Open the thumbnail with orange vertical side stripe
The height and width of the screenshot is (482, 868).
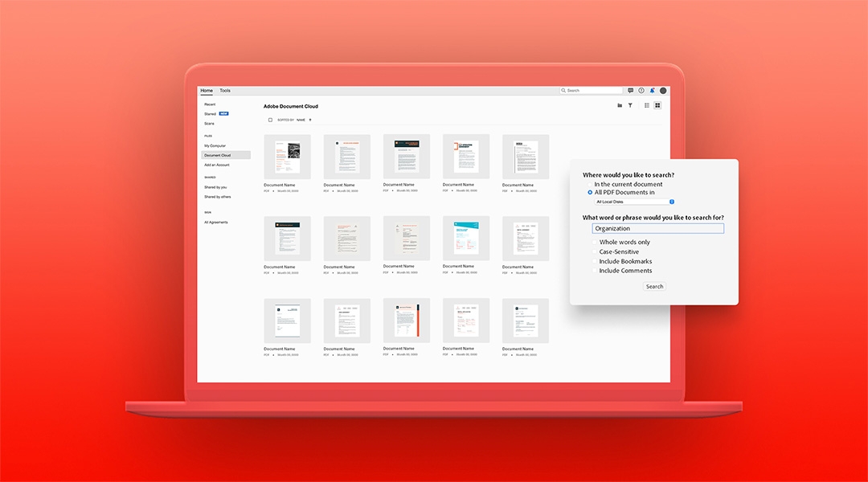tap(407, 321)
